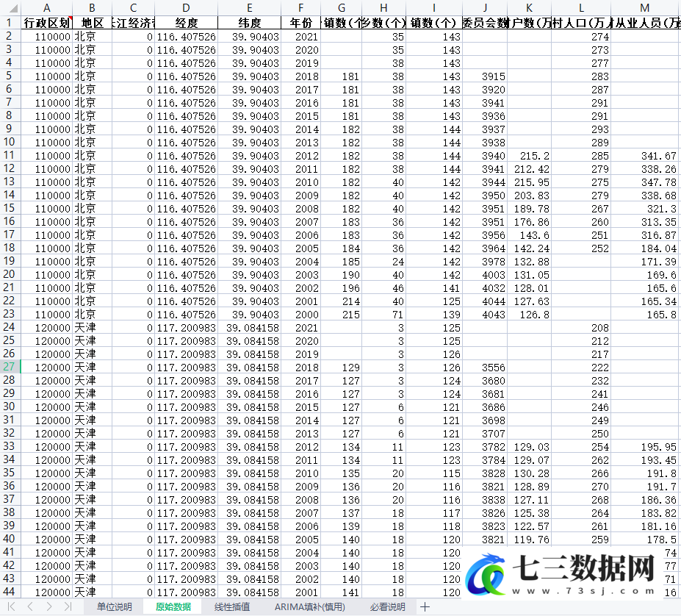The image size is (681, 616).
Task: Go to the next sheet arrow
Action: [x=48, y=606]
